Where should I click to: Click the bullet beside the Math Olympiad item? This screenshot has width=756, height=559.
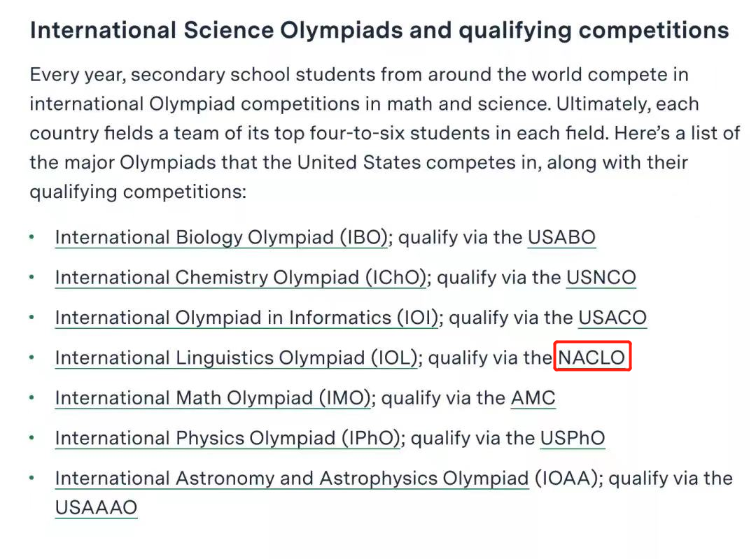pyautogui.click(x=32, y=398)
